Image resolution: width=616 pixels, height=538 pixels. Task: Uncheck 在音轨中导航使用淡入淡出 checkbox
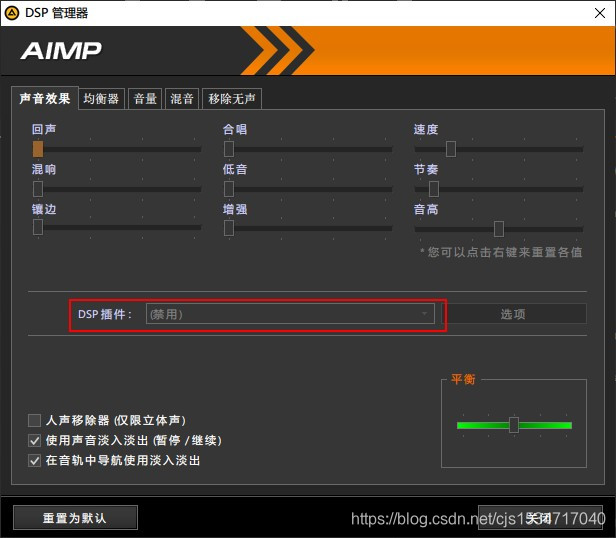pyautogui.click(x=35, y=460)
